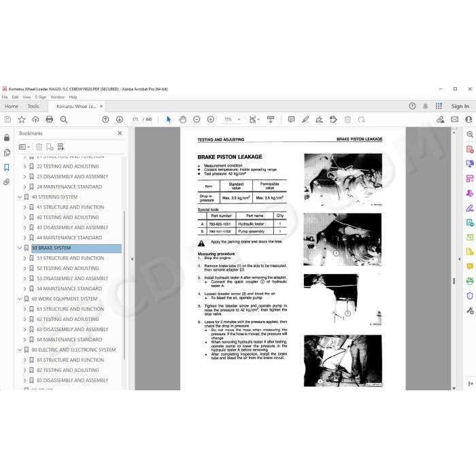Expand 51 STRUCTURE AND FUNCTION bookmark
Screen dimensions: 476x476
click(x=25, y=258)
